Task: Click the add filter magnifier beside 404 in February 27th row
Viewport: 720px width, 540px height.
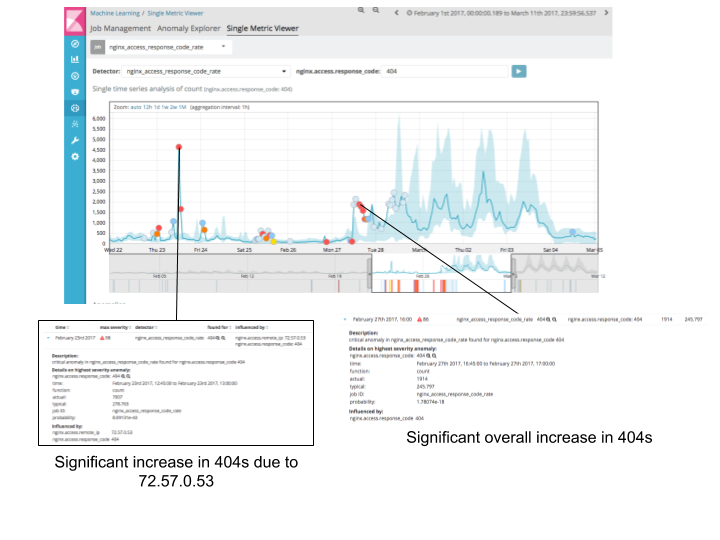Action: [x=548, y=319]
